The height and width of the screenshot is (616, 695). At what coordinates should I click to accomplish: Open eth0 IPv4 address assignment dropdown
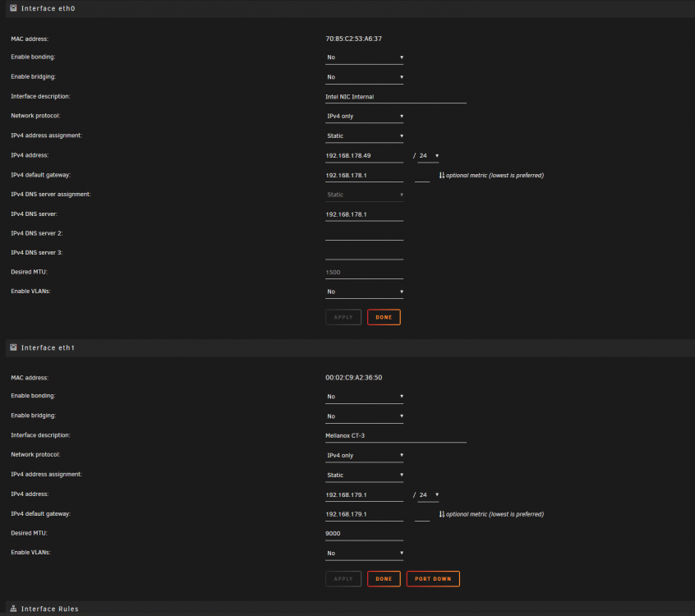tap(364, 136)
